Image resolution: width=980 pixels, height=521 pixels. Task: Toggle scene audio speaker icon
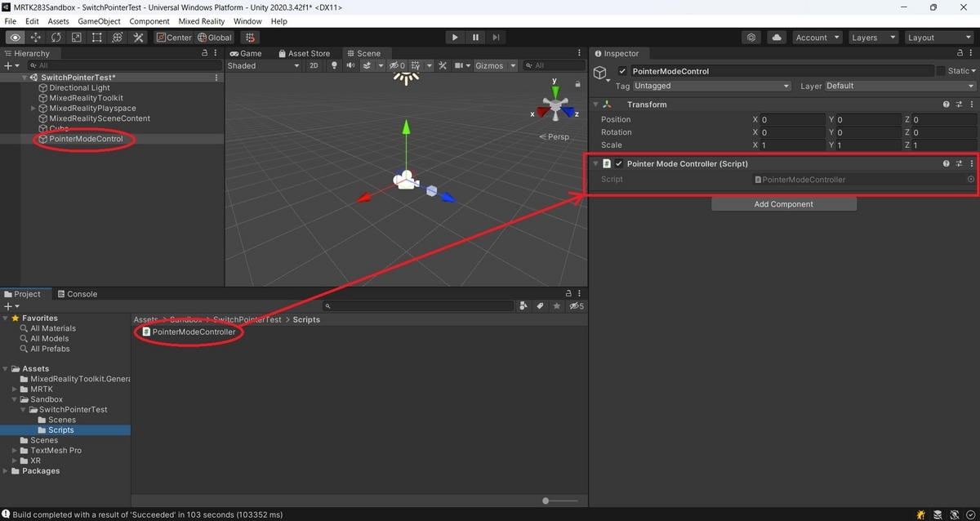[350, 65]
